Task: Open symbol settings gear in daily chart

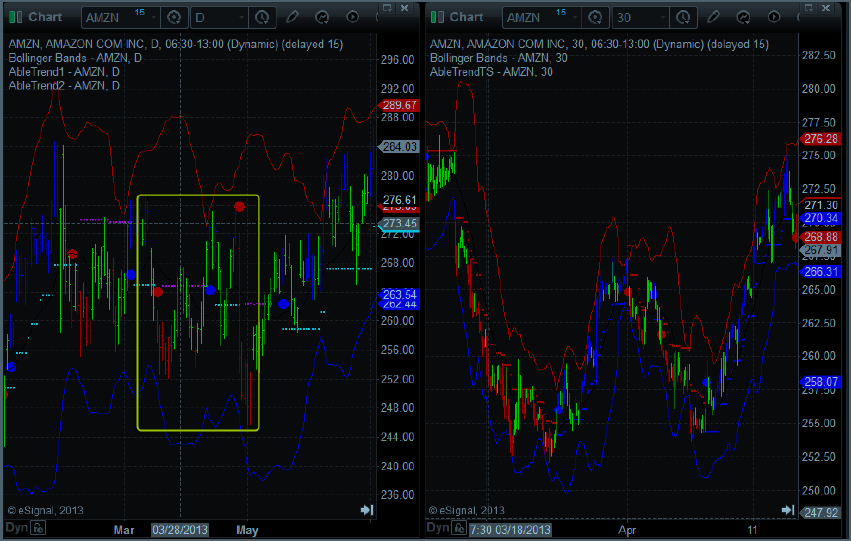Action: pos(174,17)
